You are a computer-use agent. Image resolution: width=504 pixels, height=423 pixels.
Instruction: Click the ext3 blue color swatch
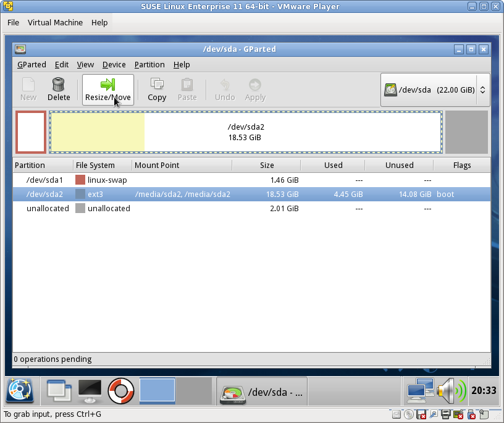click(x=80, y=194)
